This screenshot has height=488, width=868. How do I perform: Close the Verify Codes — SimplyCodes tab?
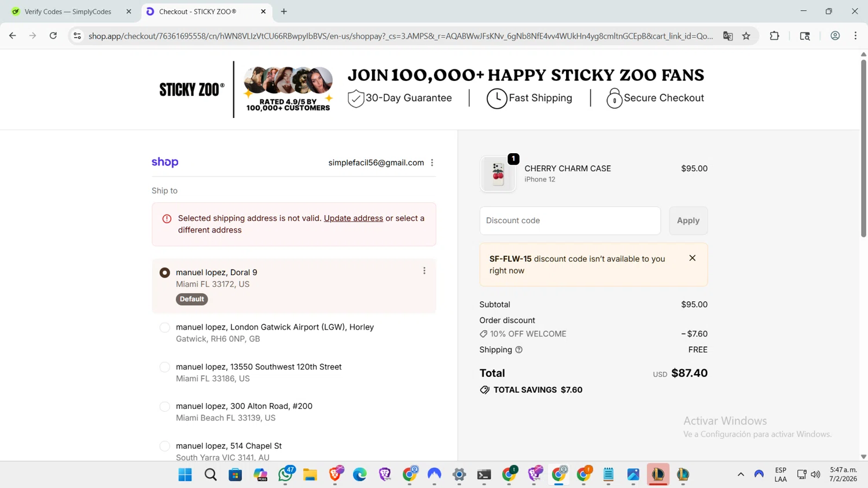(128, 12)
